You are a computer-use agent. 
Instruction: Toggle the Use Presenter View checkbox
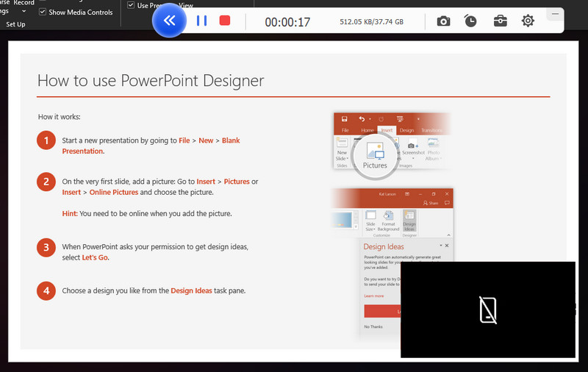[x=131, y=5]
